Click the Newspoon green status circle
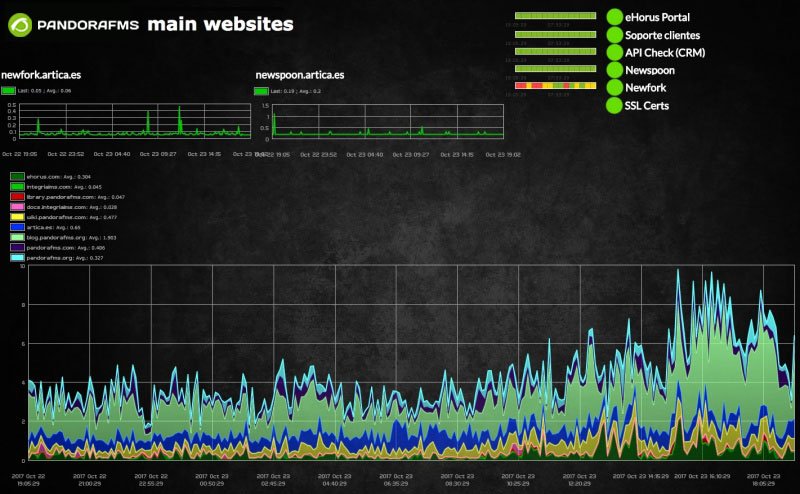 click(614, 70)
